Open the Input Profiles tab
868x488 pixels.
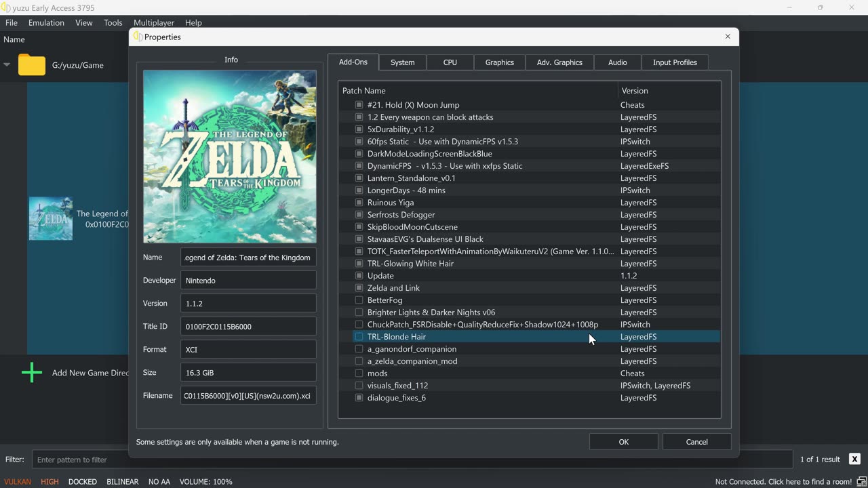pyautogui.click(x=675, y=62)
